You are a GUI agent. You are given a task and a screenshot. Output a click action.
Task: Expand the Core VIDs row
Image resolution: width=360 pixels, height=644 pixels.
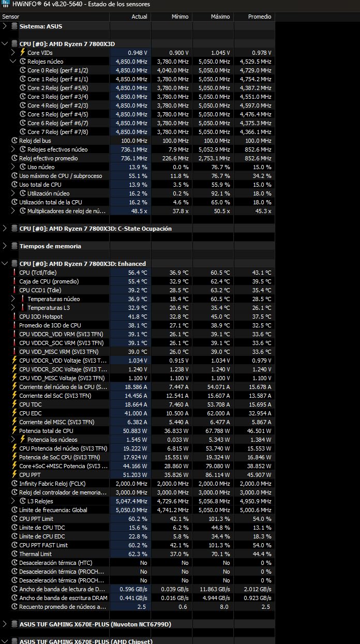point(13,52)
